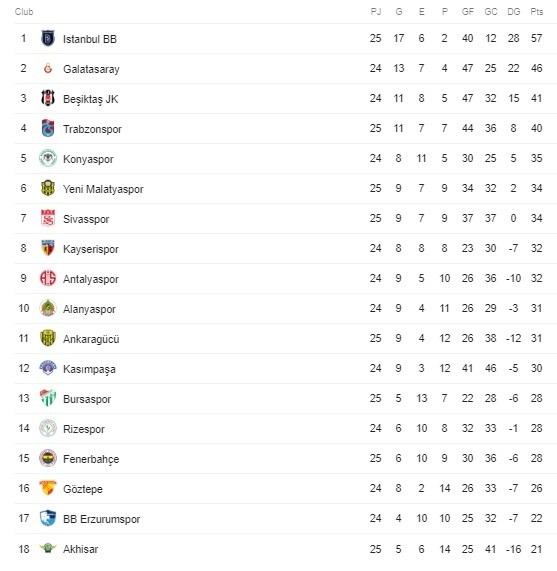Image resolution: width=557 pixels, height=571 pixels.
Task: Click the DG column header
Action: [514, 12]
